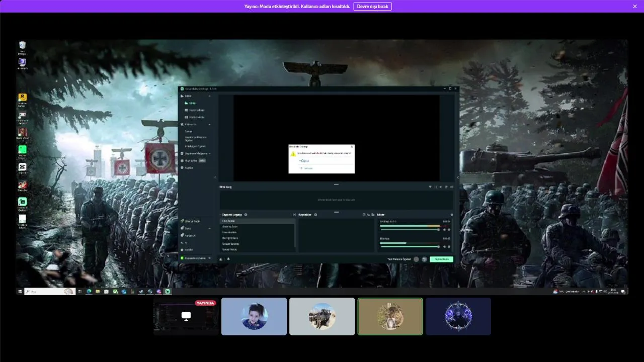The width and height of the screenshot is (644, 362).
Task: Open the Streamlabs Desktop shortcut on the desktop
Action: pyautogui.click(x=22, y=204)
